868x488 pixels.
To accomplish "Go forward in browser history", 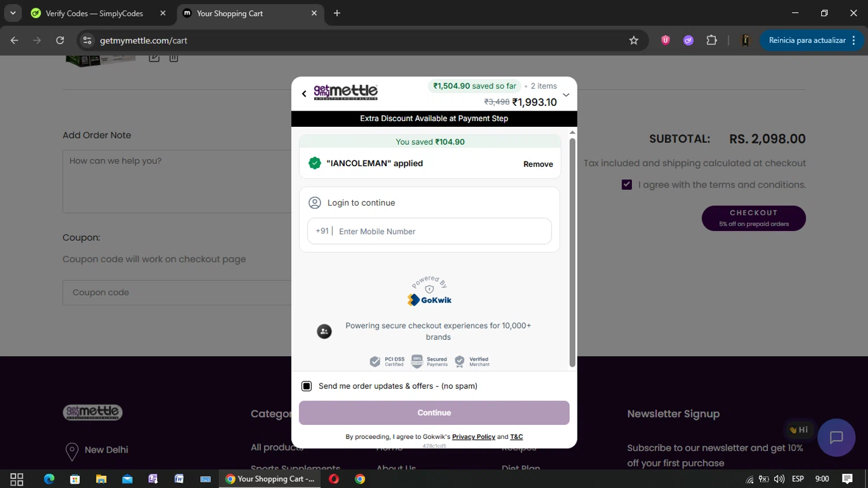I will pos(37,41).
